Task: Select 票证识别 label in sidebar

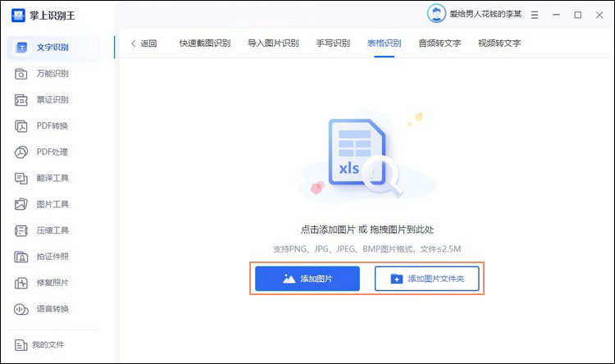Action: [52, 100]
